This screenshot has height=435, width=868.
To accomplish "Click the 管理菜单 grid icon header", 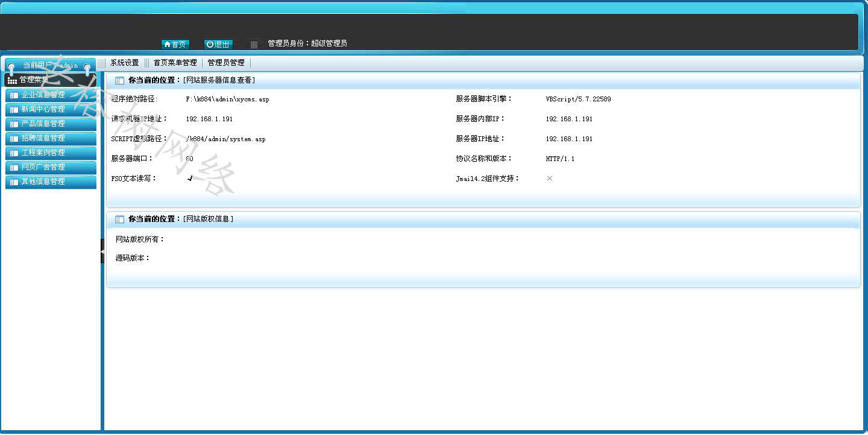I will [x=50, y=80].
